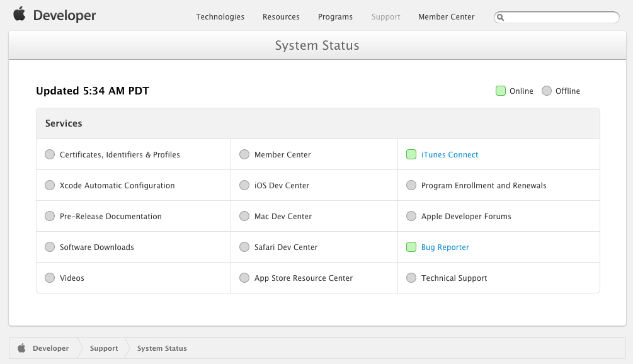Click the 'Program Enrollment and Renewals' text

484,186
